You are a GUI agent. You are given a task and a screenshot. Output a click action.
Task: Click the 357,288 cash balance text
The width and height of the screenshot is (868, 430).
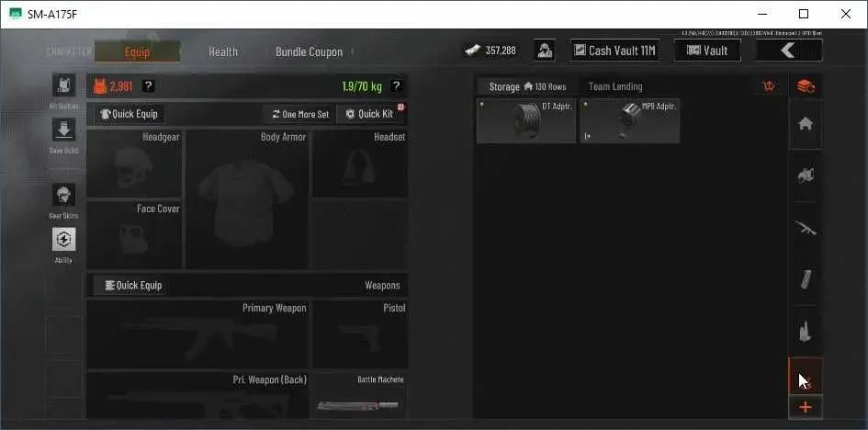[x=501, y=51]
